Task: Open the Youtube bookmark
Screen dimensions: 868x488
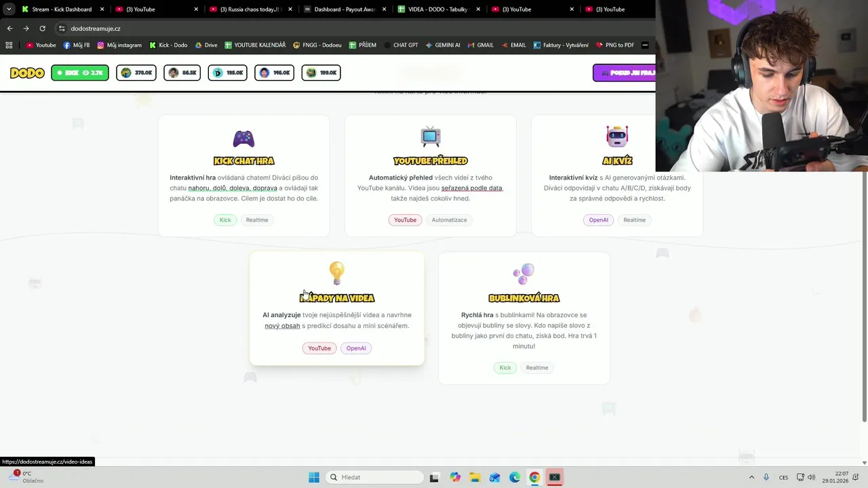Action: (41, 45)
